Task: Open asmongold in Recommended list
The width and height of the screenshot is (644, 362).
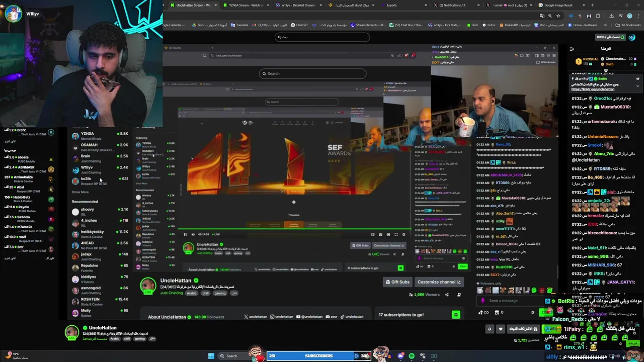Action: (100, 290)
